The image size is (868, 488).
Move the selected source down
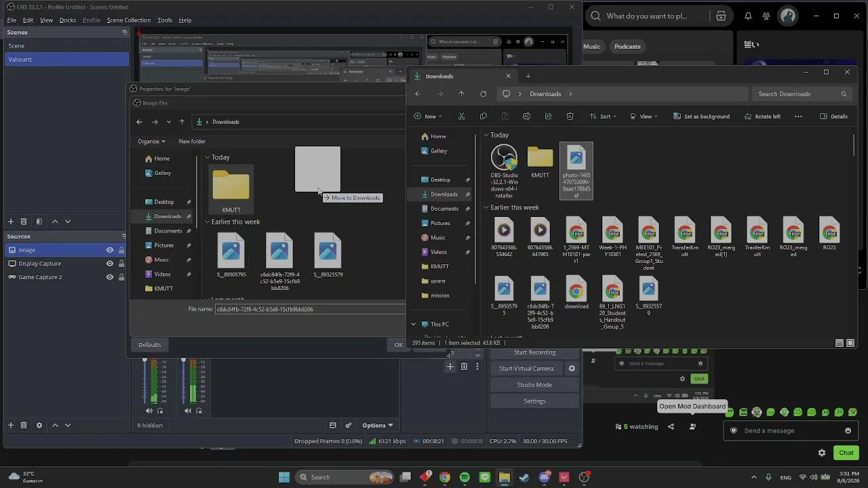[67, 425]
